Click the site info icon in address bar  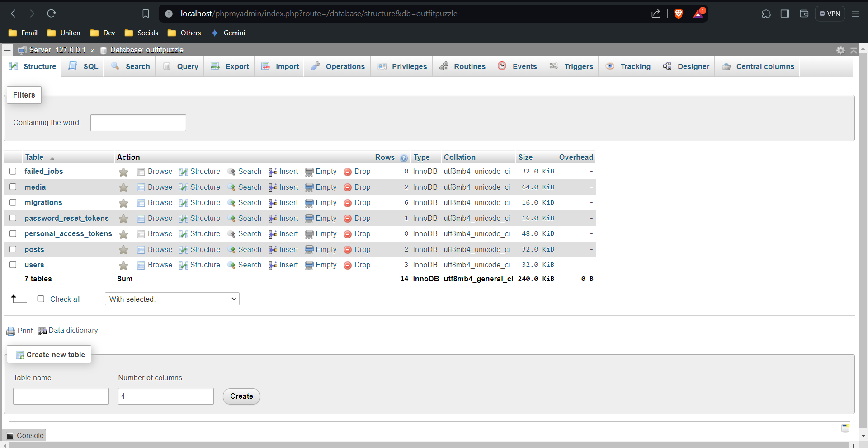pos(169,14)
